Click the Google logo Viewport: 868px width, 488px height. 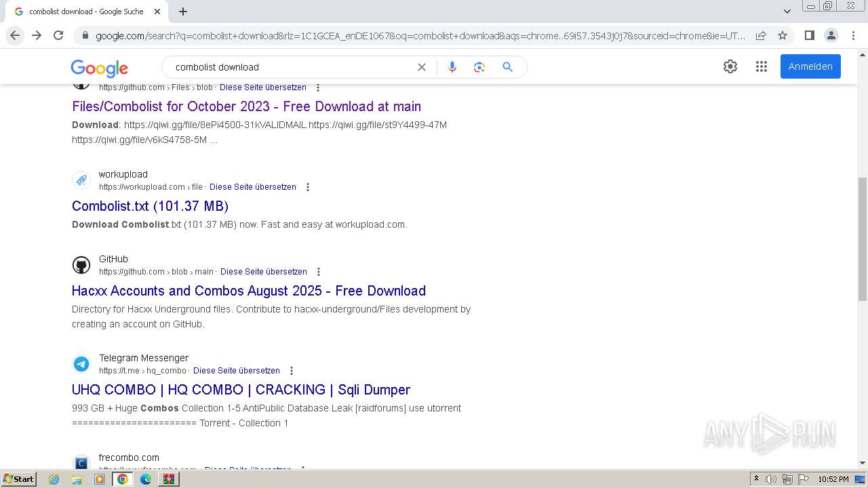pos(99,68)
